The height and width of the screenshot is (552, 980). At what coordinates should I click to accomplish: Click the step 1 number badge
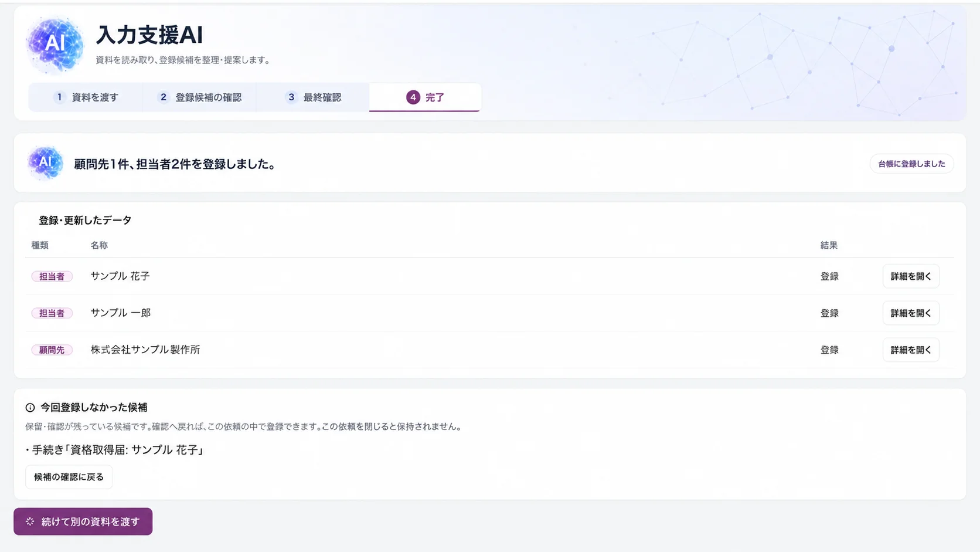coord(59,97)
